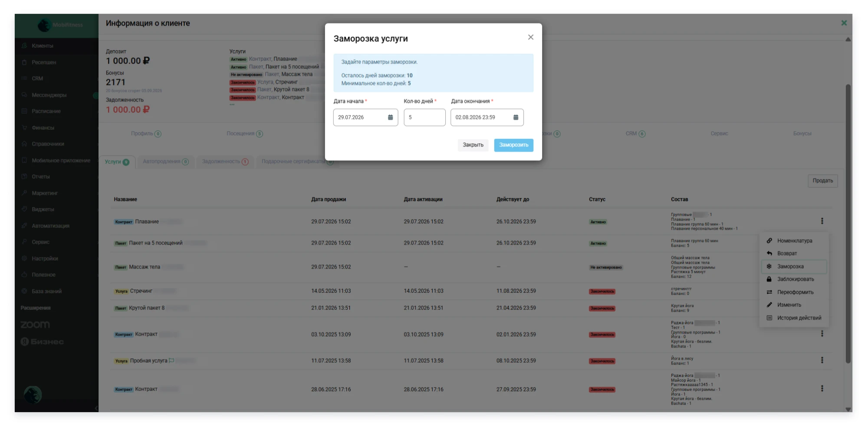Open Автоматизация in the sidebar

[x=56, y=226]
